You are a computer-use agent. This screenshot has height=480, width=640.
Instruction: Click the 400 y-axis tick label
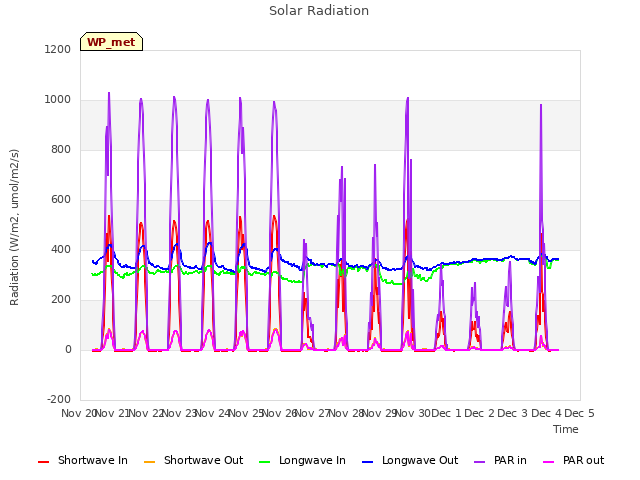click(x=61, y=249)
